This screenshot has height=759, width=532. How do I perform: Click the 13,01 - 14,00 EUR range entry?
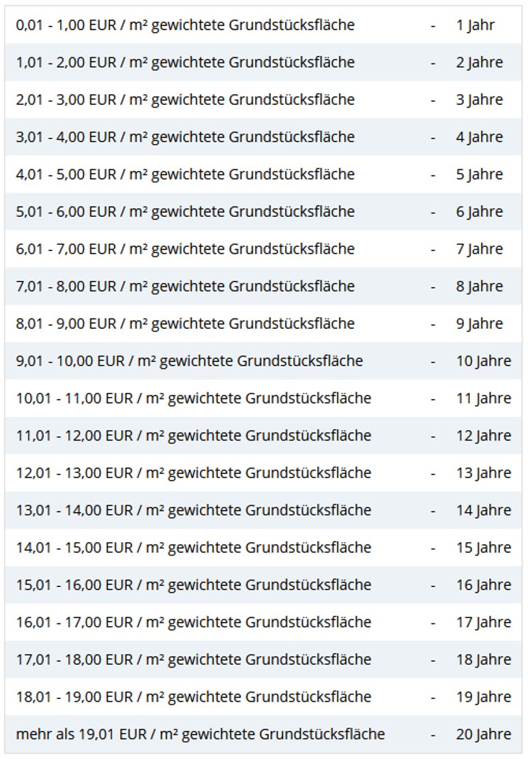click(193, 510)
